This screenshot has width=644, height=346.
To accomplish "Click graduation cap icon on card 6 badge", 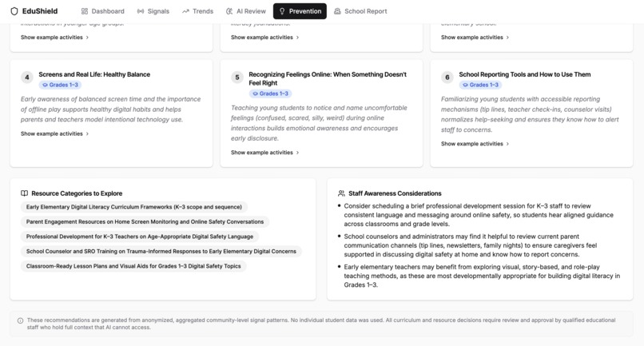I will (465, 85).
